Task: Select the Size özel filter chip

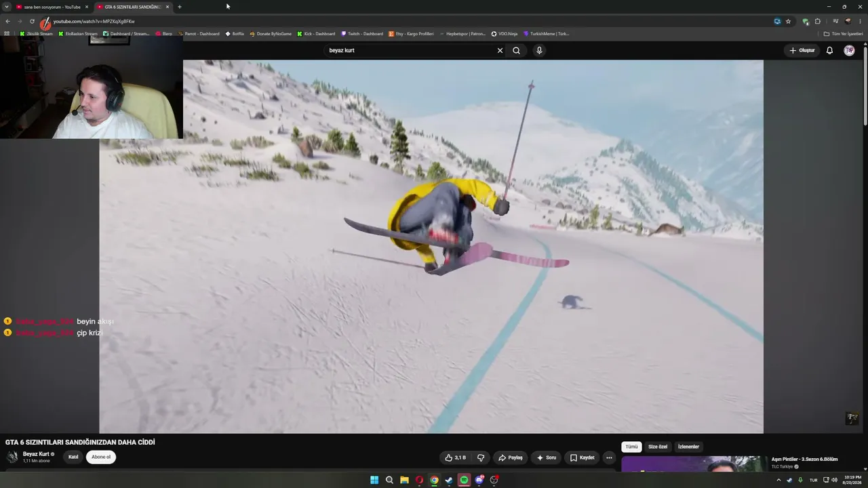Action: pos(658,447)
